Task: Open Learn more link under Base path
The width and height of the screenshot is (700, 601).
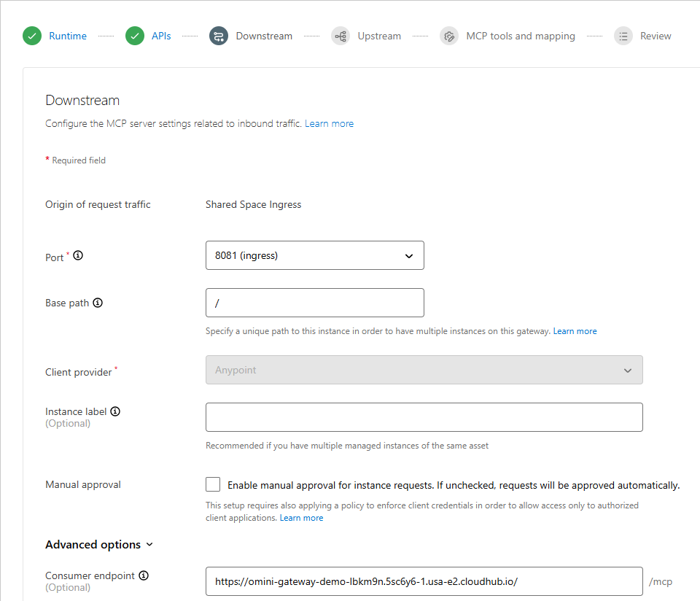Action: (x=575, y=331)
